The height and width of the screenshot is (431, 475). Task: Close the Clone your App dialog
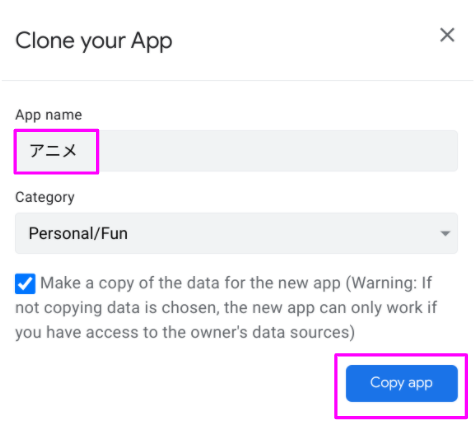click(x=447, y=35)
